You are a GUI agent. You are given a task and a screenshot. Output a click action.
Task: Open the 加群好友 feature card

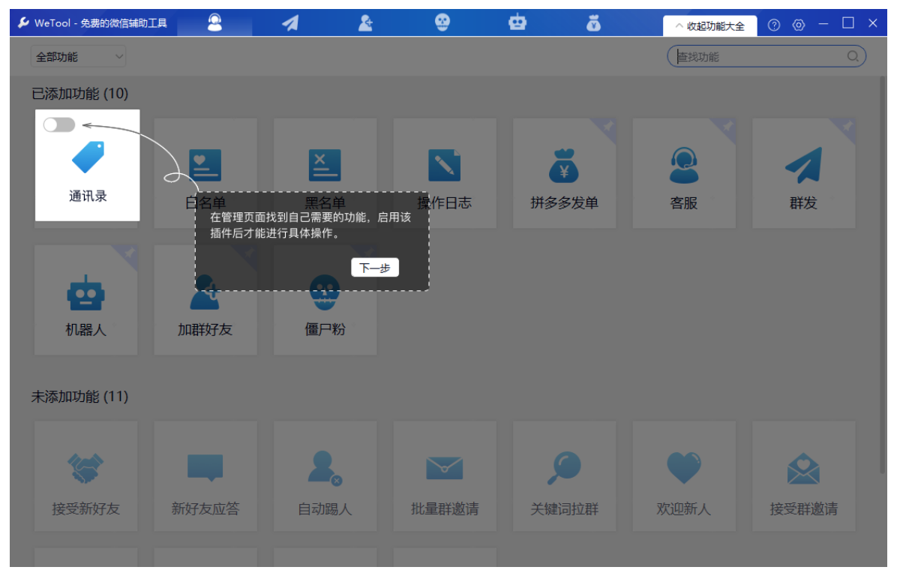click(x=205, y=300)
